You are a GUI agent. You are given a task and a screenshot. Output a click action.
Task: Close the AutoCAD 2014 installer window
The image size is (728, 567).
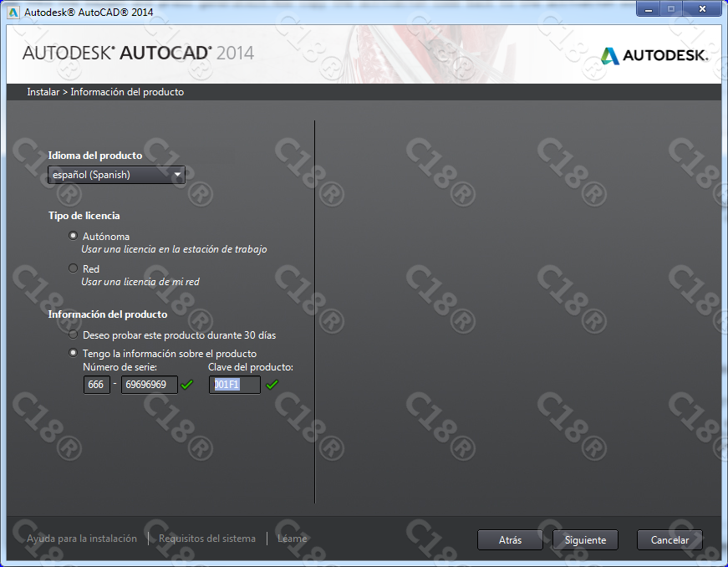(x=702, y=9)
